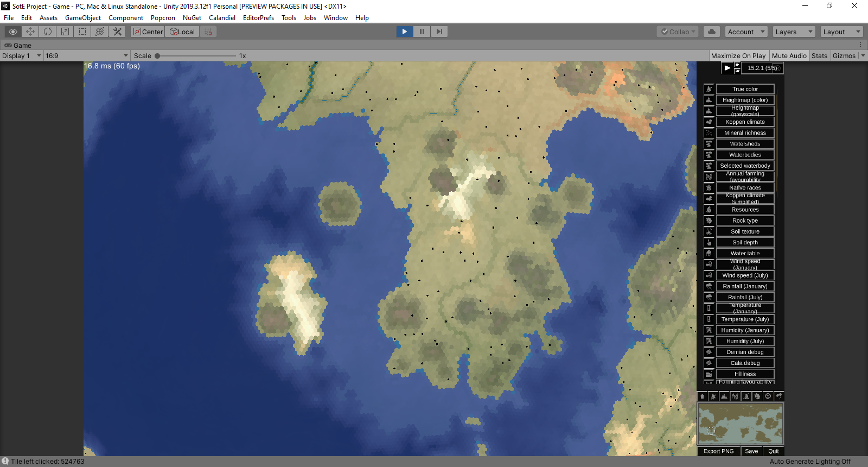Open Unity cloud services

point(712,31)
